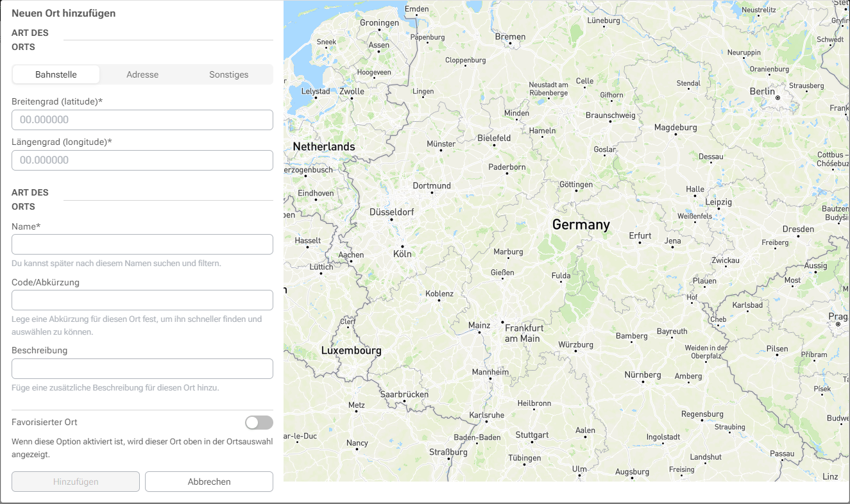The image size is (850, 504).
Task: Click the Code/Abkürzung input field
Action: click(x=142, y=300)
